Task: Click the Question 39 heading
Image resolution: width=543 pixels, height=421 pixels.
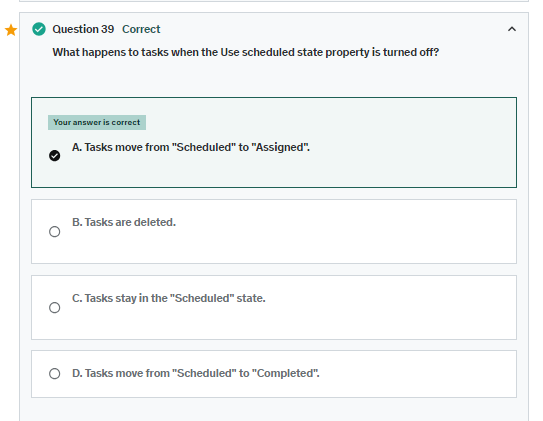Action: [x=83, y=29]
